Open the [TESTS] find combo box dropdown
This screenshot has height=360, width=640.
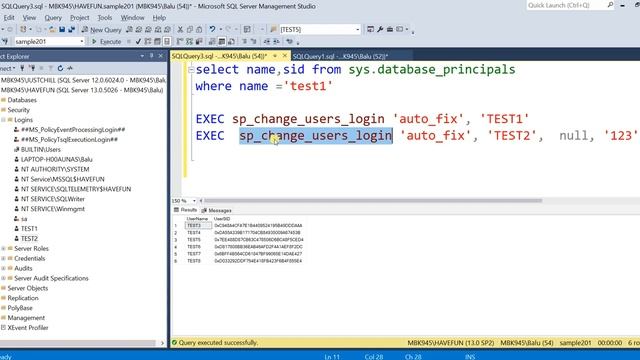pyautogui.click(x=358, y=29)
